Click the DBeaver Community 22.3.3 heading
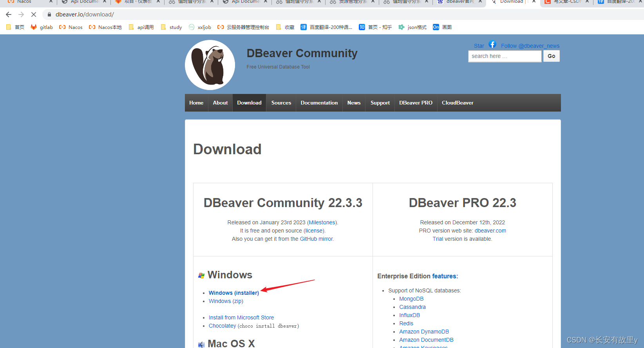 (x=283, y=203)
